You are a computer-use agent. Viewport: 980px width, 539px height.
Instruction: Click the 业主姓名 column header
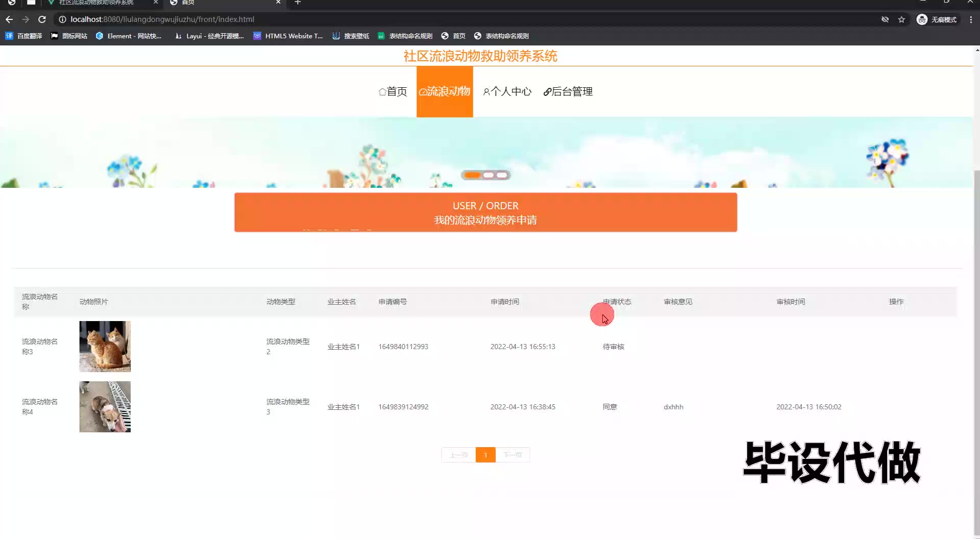[341, 302]
